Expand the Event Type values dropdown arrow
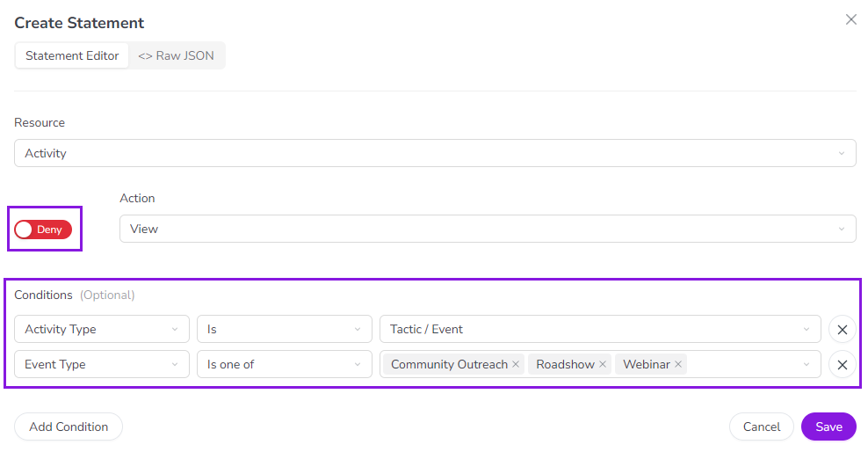868x452 pixels. [x=806, y=364]
